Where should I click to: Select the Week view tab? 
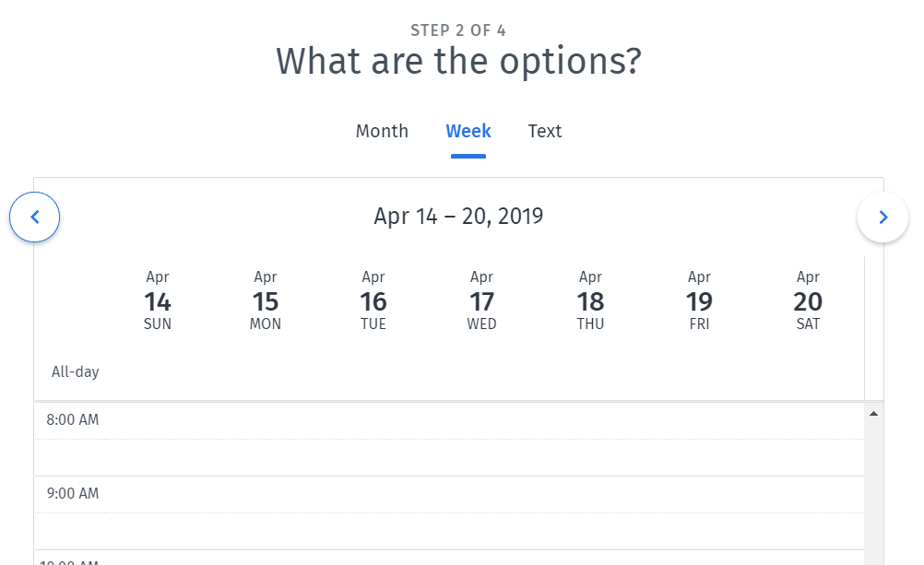coord(468,131)
